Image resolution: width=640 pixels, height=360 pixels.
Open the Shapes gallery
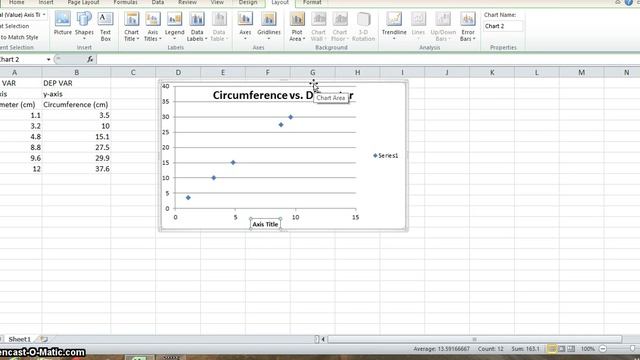[x=84, y=26]
